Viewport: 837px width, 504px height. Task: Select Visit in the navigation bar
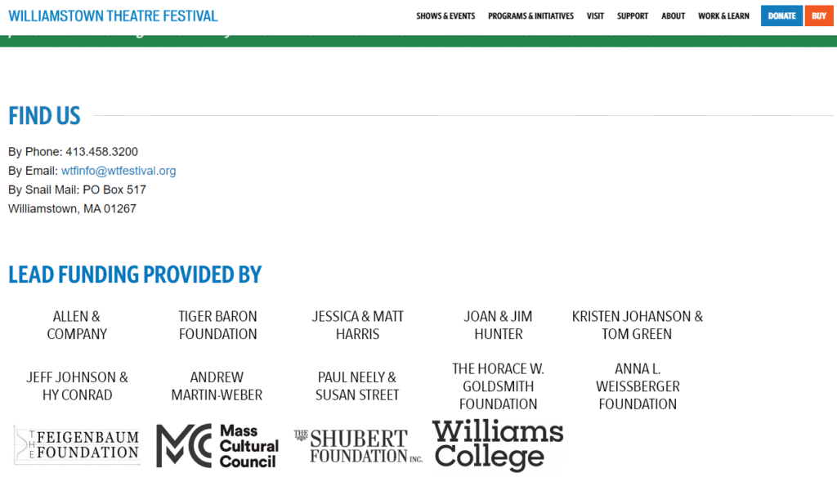pyautogui.click(x=595, y=16)
